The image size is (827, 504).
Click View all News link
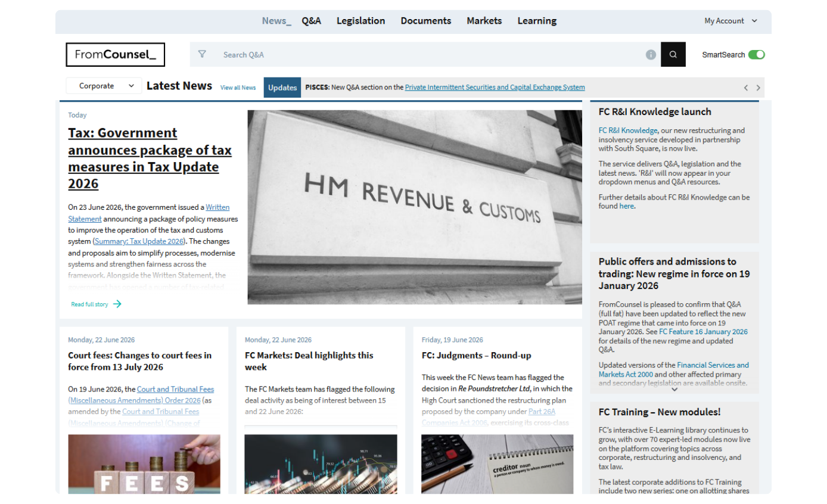pyautogui.click(x=238, y=88)
